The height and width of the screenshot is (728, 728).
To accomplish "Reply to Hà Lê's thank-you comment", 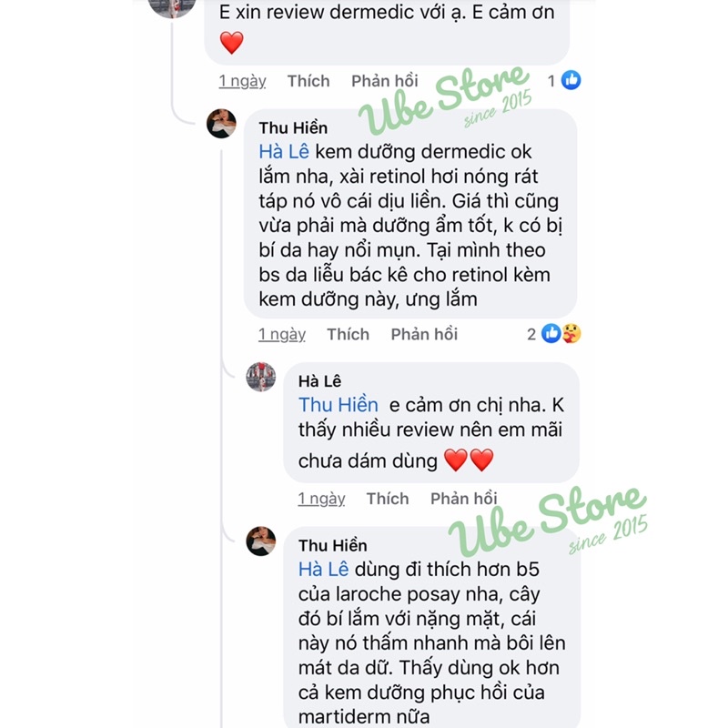I will click(x=463, y=499).
